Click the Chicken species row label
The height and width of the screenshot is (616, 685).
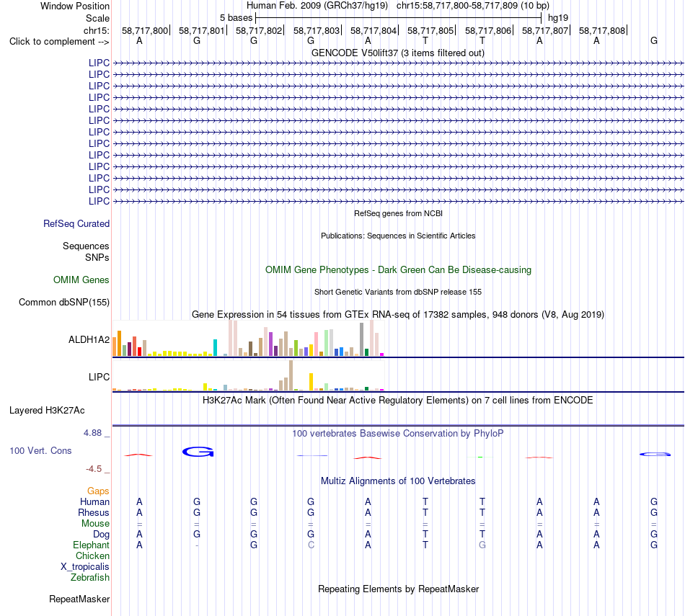point(92,555)
